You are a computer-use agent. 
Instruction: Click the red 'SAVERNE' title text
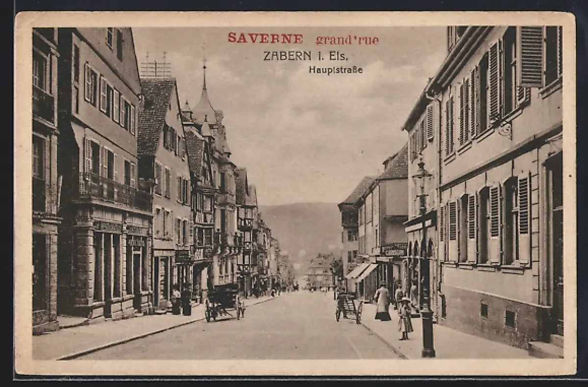pyautogui.click(x=265, y=38)
